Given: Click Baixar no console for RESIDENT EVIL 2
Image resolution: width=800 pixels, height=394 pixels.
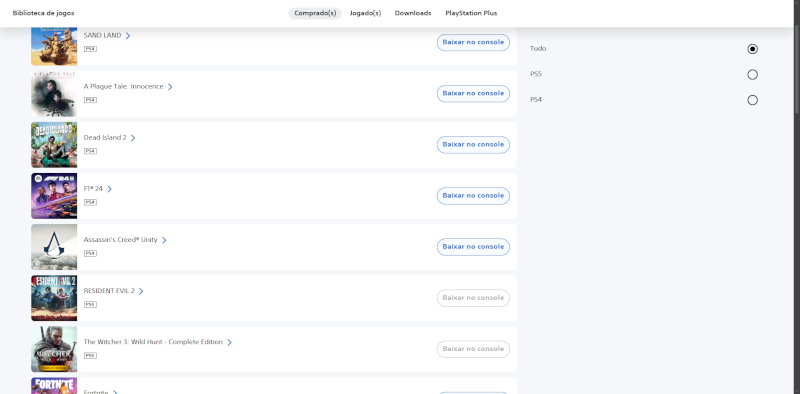Looking at the screenshot, I should (473, 298).
